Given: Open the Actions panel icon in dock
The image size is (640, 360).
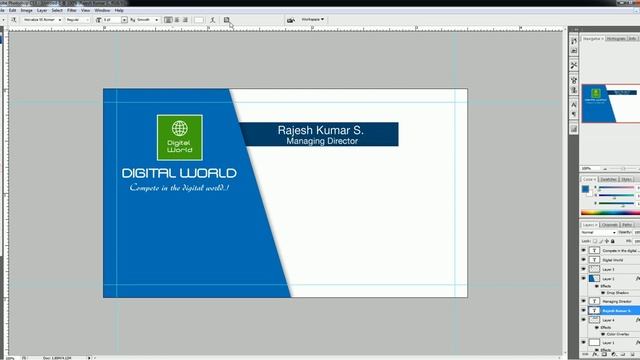Looking at the screenshot, I should click(x=574, y=51).
